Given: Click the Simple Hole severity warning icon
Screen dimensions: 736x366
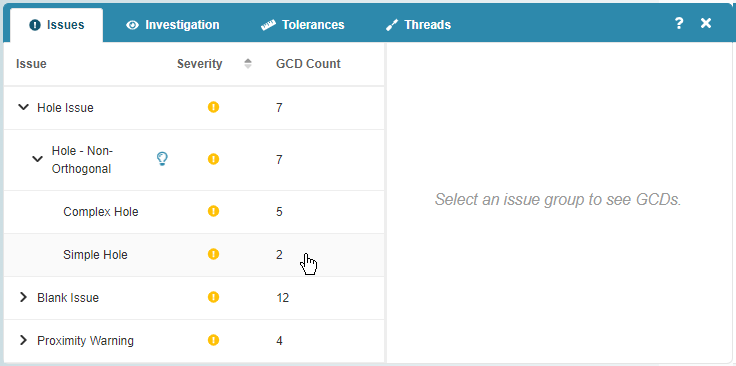Looking at the screenshot, I should [x=214, y=254].
